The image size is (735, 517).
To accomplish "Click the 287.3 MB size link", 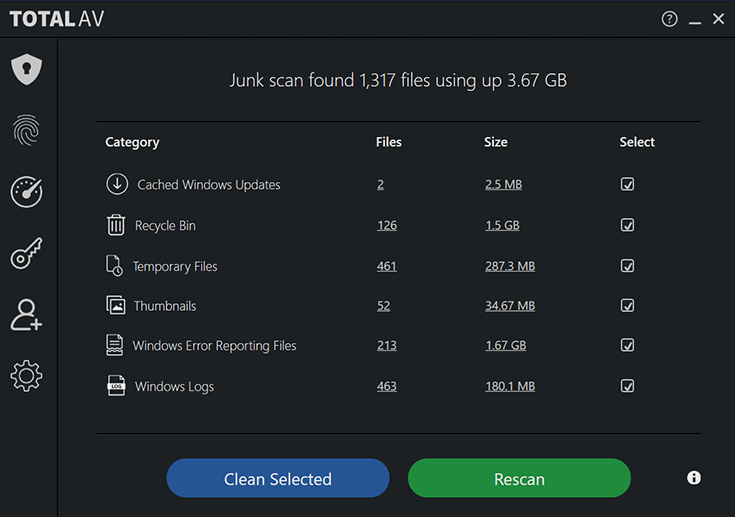I will point(510,266).
